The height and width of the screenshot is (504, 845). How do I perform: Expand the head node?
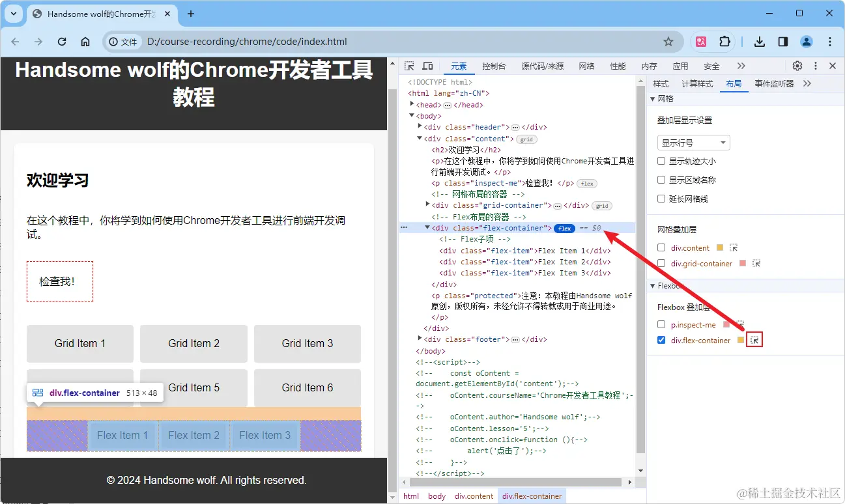click(412, 105)
